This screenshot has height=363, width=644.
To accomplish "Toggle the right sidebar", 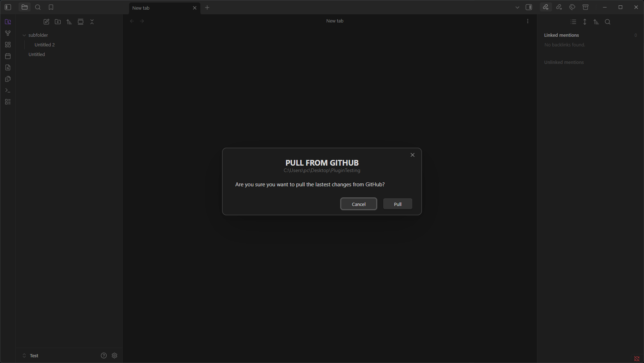I will click(529, 7).
